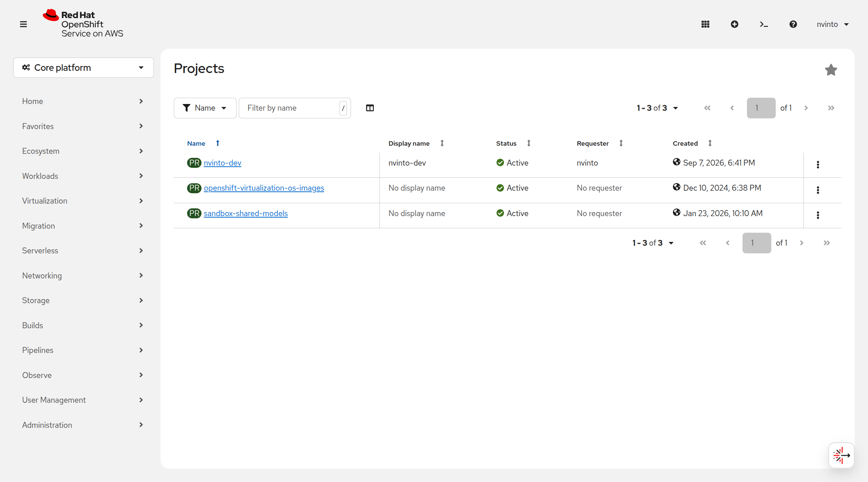Click the created date Jan 23, 2026, 10:10 AM
Image resolution: width=868 pixels, height=482 pixels.
723,214
